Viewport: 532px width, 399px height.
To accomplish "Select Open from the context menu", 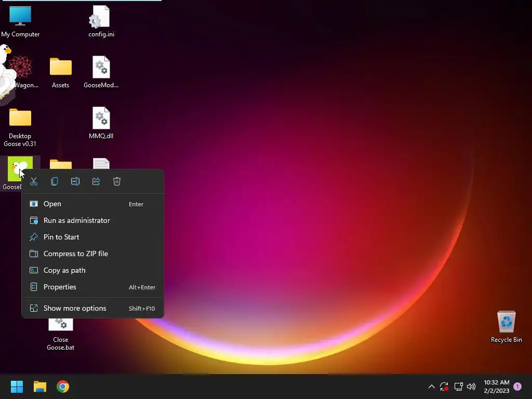I will 92,204.
